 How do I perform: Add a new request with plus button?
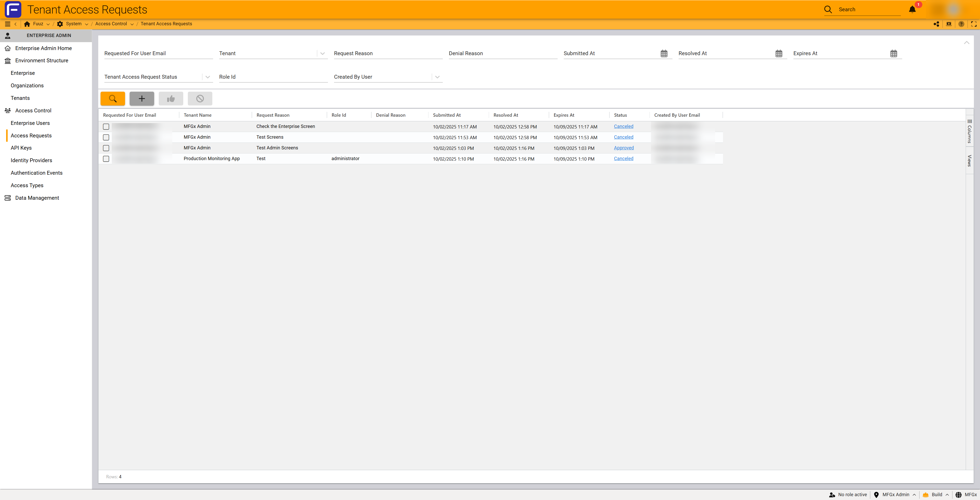pos(142,99)
